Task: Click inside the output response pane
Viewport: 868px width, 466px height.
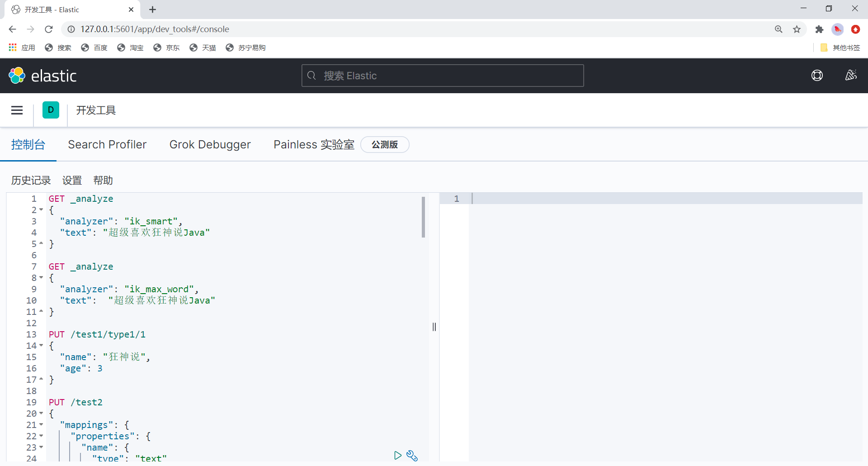Action: click(x=665, y=327)
